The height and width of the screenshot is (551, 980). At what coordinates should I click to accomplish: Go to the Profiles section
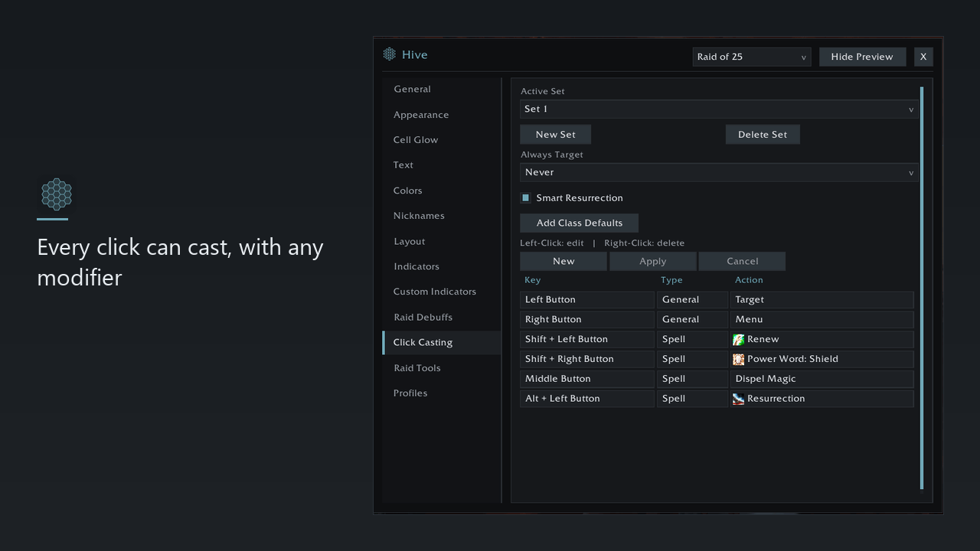pyautogui.click(x=410, y=393)
